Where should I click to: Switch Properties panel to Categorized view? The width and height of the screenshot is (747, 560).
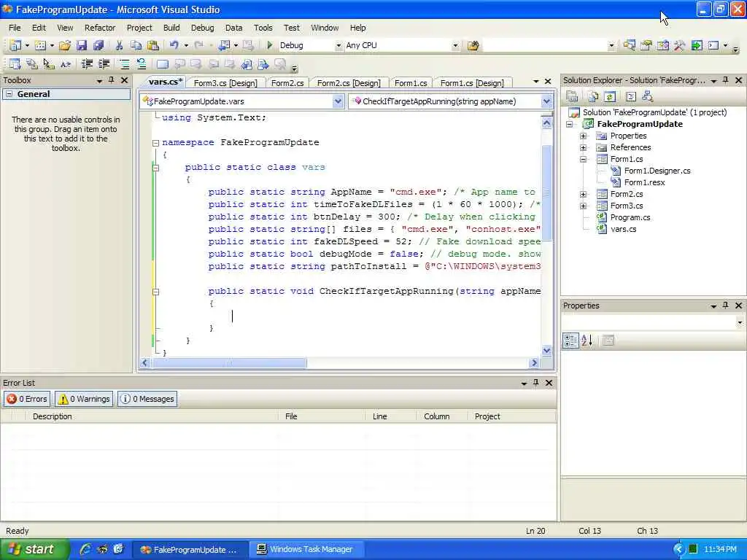pyautogui.click(x=570, y=340)
